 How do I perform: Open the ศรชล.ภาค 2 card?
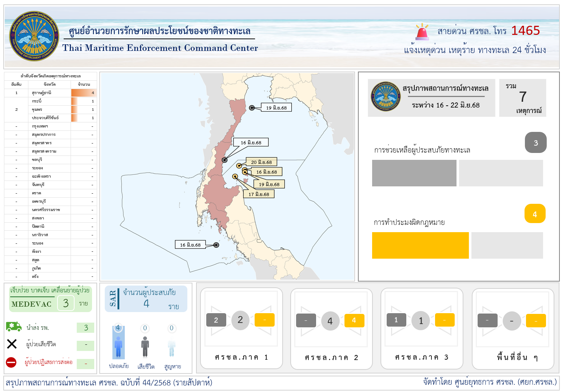(x=331, y=328)
